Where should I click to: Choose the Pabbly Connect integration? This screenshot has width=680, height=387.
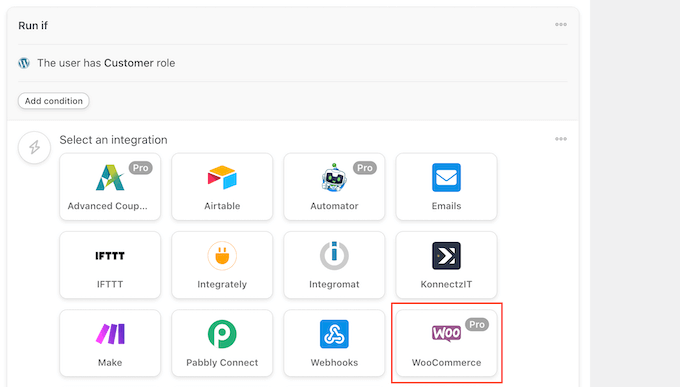pos(222,343)
